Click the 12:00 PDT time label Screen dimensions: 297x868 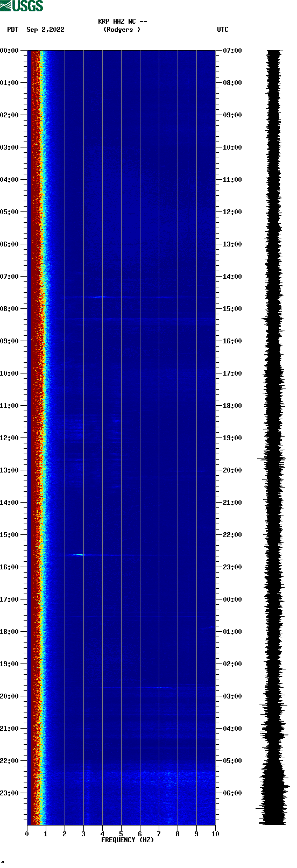point(10,438)
